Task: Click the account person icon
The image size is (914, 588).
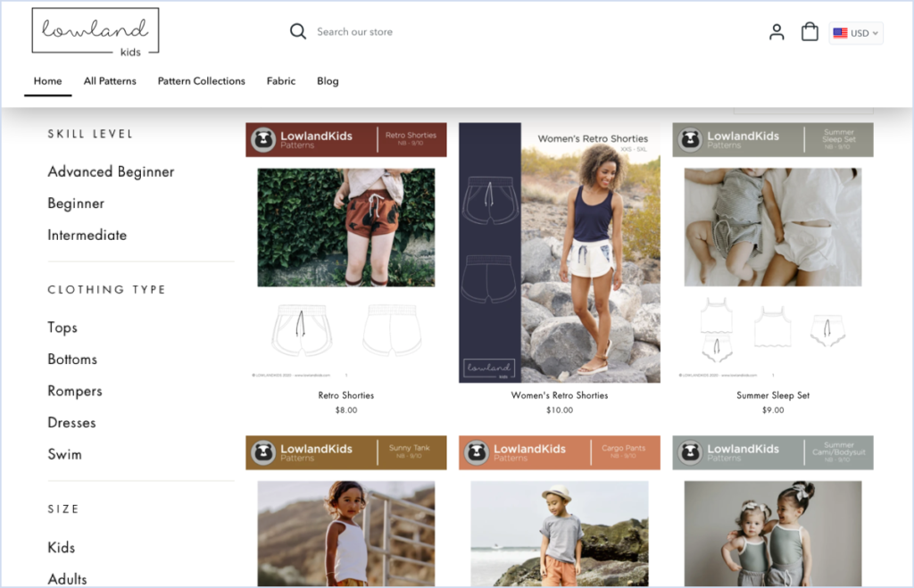Action: click(776, 31)
